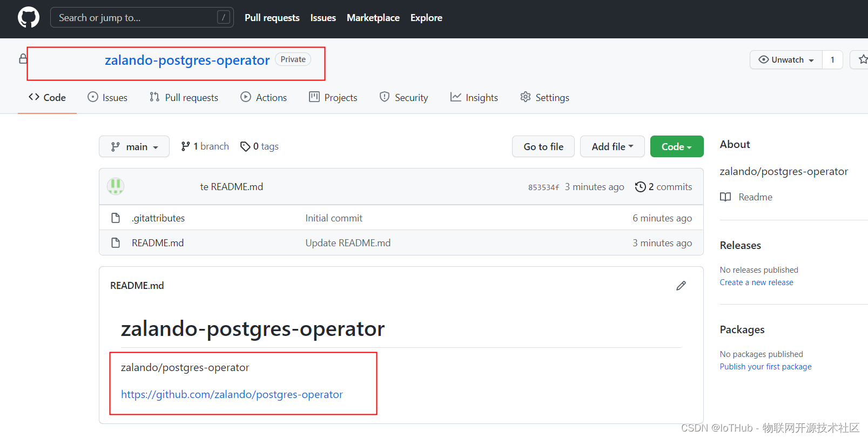Image resolution: width=868 pixels, height=438 pixels.
Task: Open the repository Pull requests tab
Action: click(184, 97)
